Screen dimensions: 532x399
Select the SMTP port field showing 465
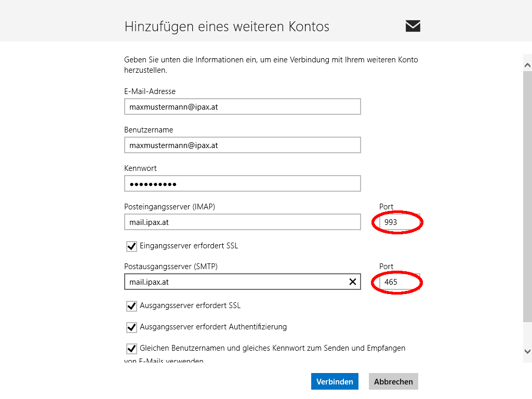click(398, 282)
